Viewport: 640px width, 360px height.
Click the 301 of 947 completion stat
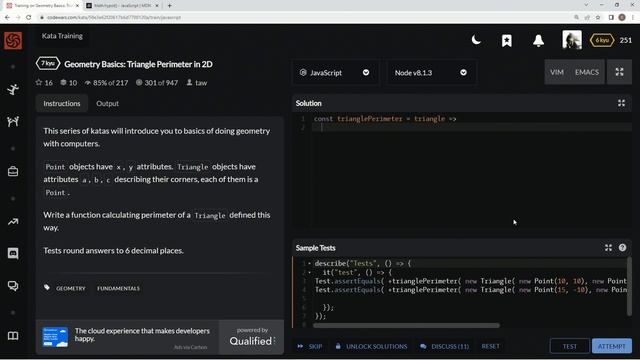pos(157,82)
